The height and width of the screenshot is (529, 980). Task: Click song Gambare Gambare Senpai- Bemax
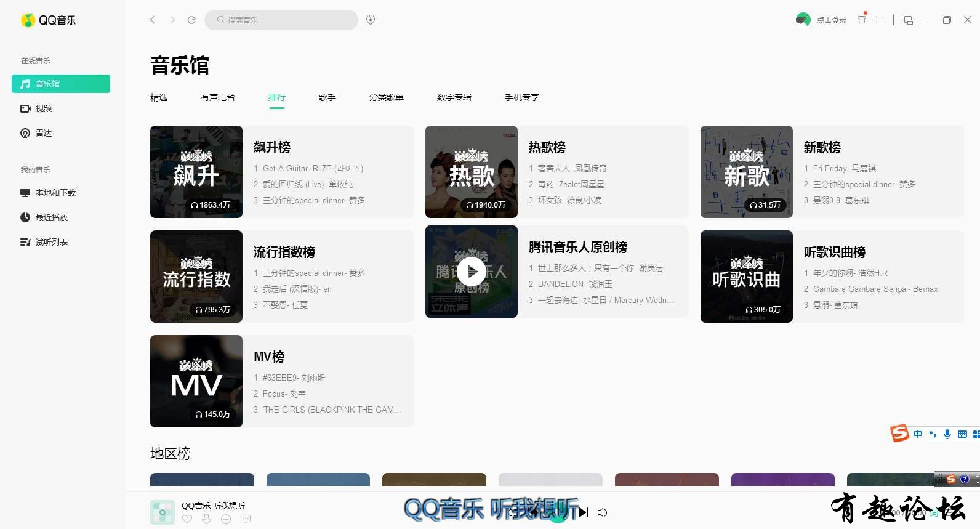(876, 289)
